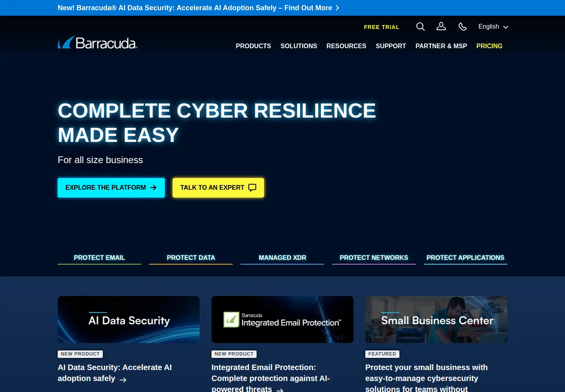Open the English language dropdown
This screenshot has height=392, width=565.
coord(493,27)
